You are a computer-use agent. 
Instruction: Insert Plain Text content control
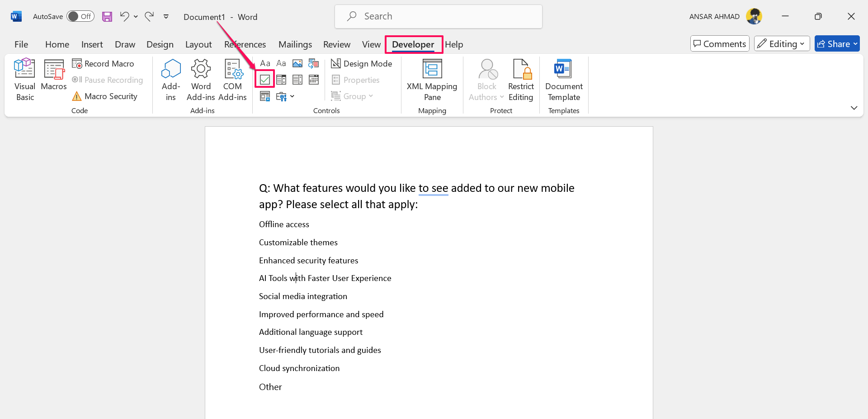[x=281, y=63]
